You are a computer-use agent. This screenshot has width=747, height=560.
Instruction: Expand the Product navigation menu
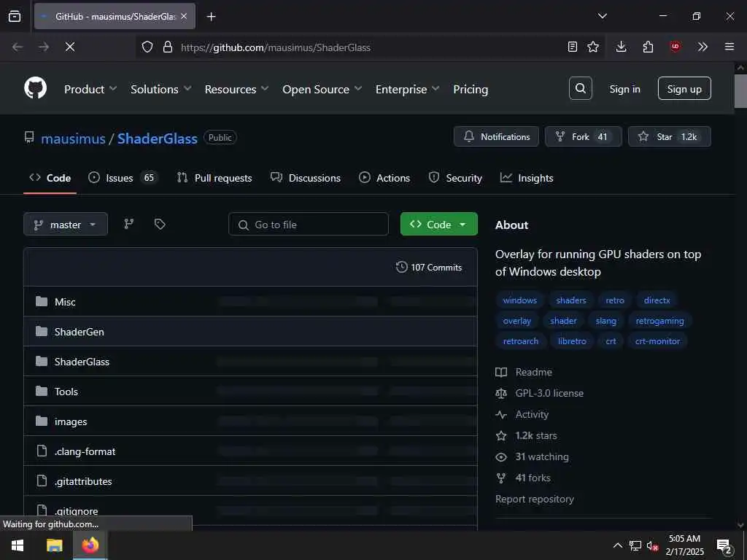click(90, 89)
